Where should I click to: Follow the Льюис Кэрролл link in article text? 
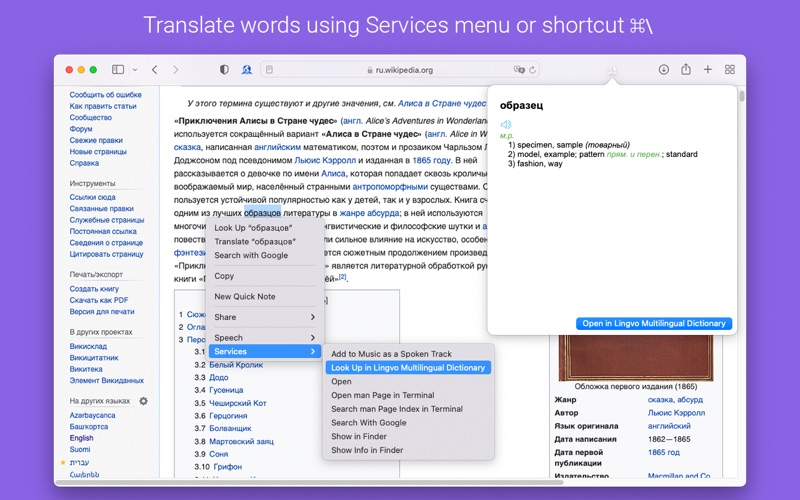[325, 160]
